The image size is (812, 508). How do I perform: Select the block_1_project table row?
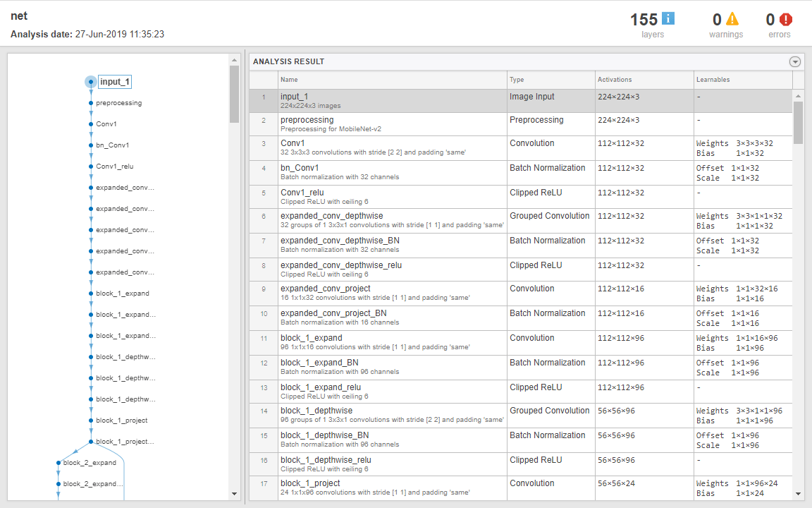pyautogui.click(x=521, y=488)
